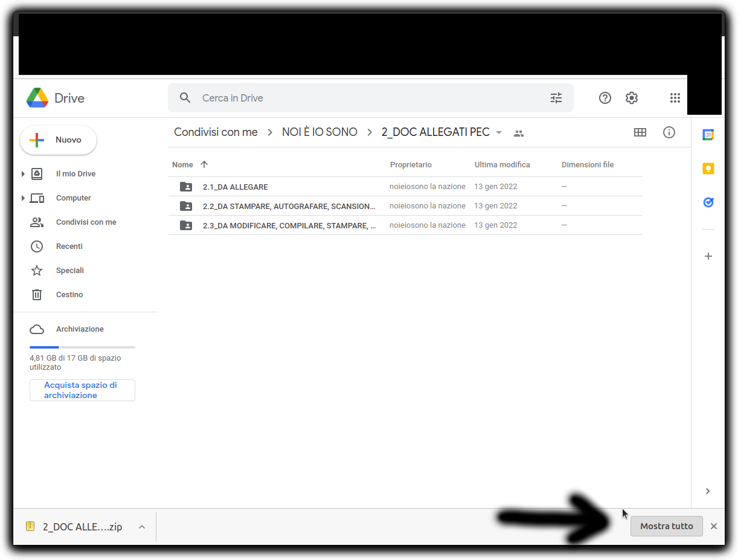The width and height of the screenshot is (738, 560).
Task: Go to Recenti section
Action: point(69,246)
